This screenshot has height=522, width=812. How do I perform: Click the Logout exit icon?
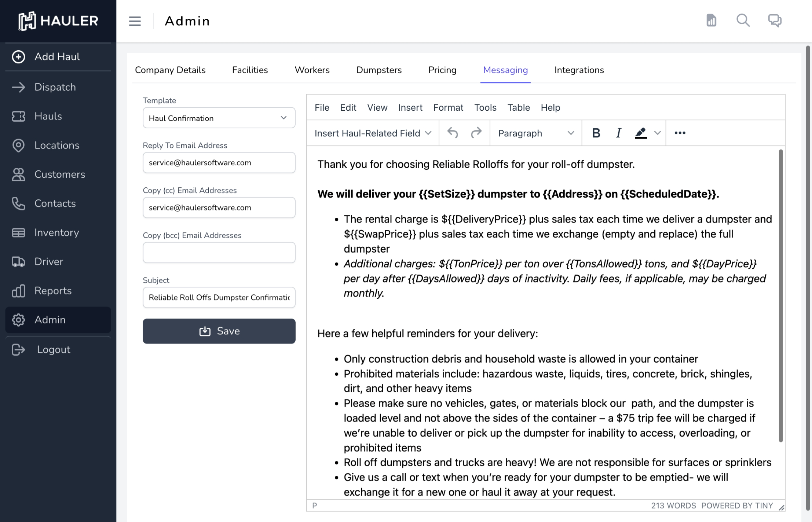18,350
